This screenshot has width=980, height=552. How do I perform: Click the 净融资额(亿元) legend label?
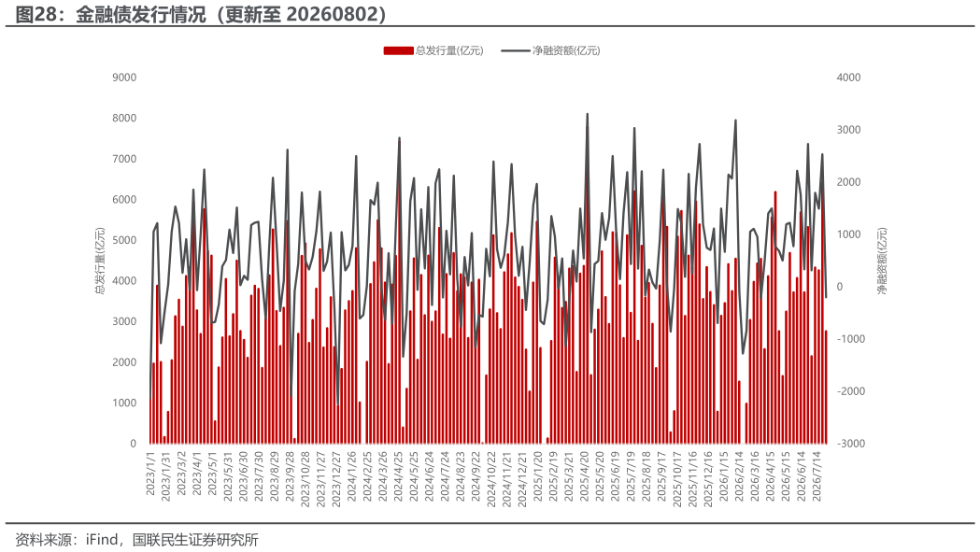click(x=566, y=50)
